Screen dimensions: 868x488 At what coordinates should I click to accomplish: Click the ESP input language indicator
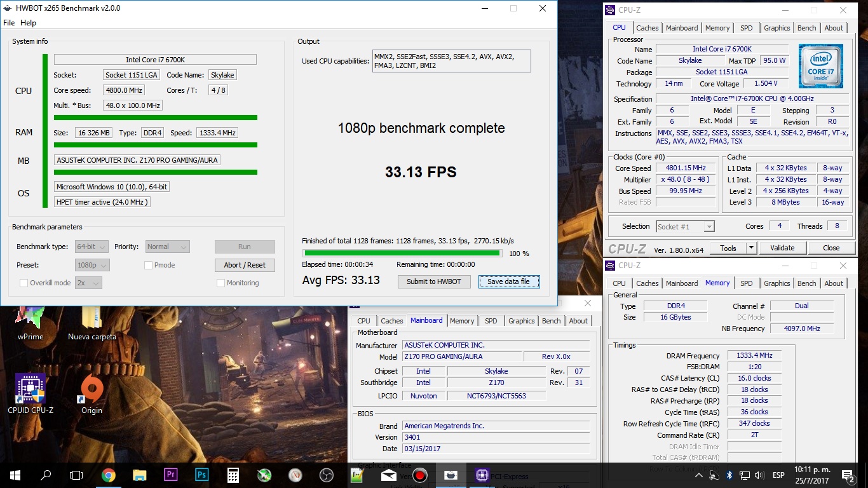tap(778, 475)
